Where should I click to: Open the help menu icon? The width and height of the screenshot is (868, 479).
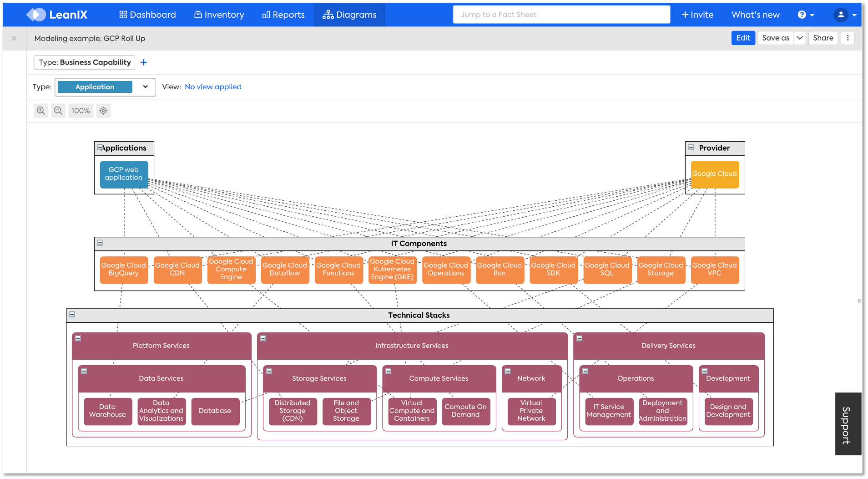[x=806, y=15]
